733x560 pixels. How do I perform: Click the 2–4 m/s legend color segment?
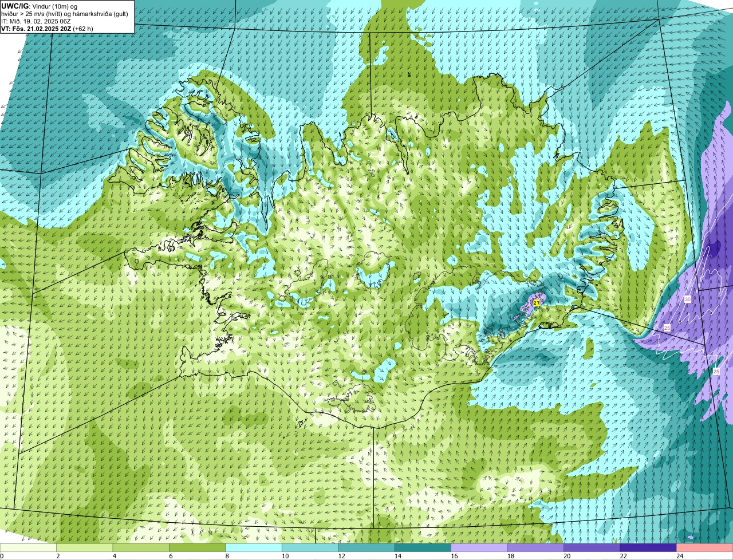coord(85,548)
